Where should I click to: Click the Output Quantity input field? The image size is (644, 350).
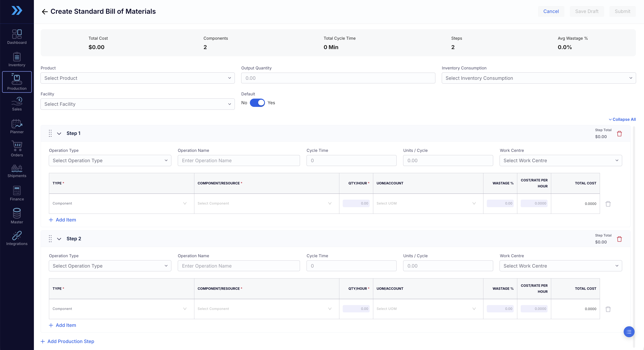(338, 78)
